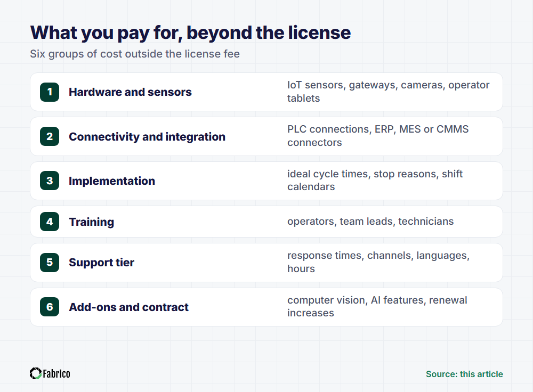This screenshot has height=392, width=533.
Task: Select the "Implementation" heading
Action: coord(112,181)
